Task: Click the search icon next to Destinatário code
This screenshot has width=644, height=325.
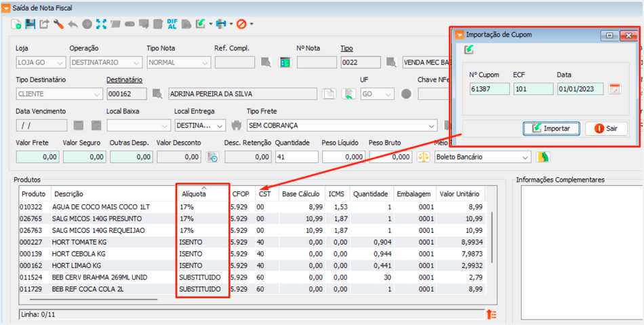Action: [157, 94]
